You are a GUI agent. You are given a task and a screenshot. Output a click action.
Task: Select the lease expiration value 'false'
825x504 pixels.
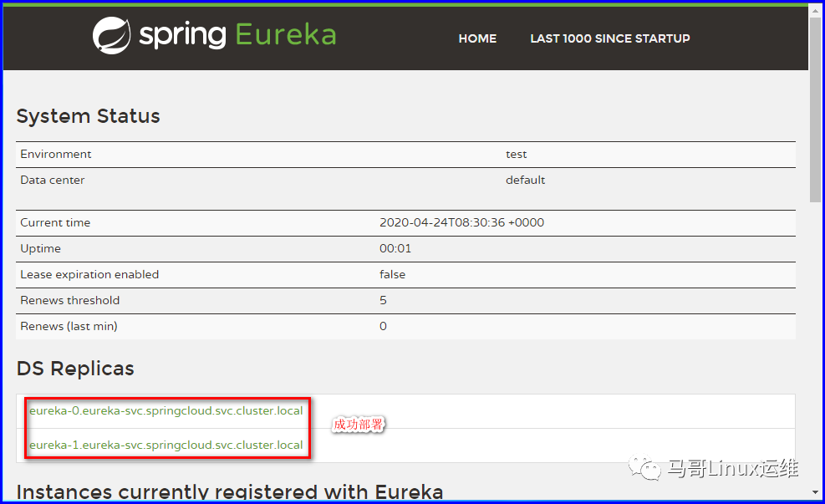point(393,274)
